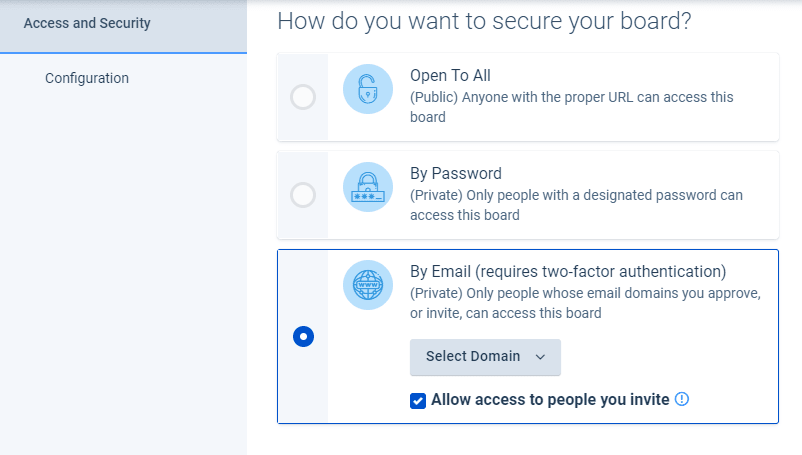Click the info icon beside invite access
Screen dimensions: 802x455
click(x=682, y=399)
